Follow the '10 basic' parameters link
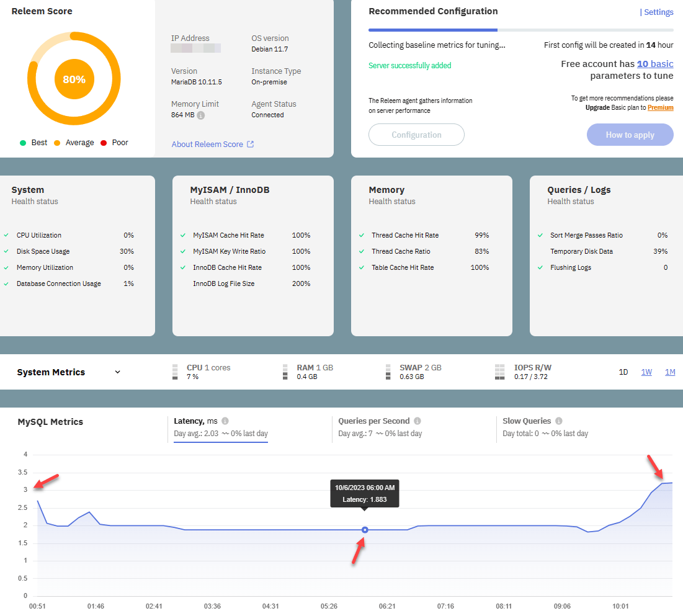Image resolution: width=683 pixels, height=616 pixels. [655, 64]
